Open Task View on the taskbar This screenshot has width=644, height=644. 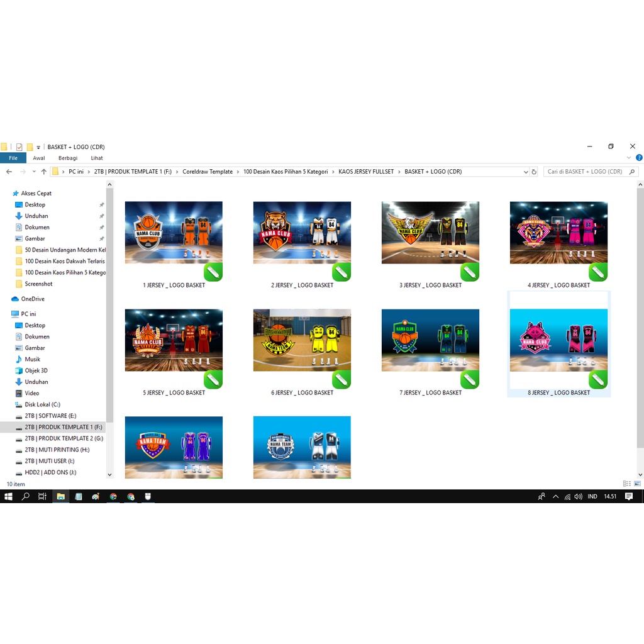pos(42,496)
